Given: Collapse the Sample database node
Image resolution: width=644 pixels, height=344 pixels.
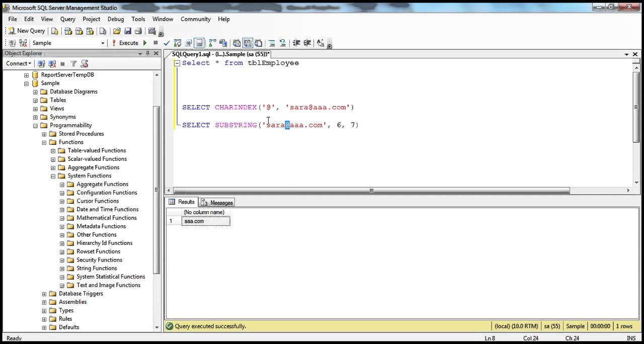Looking at the screenshot, I should (27, 83).
